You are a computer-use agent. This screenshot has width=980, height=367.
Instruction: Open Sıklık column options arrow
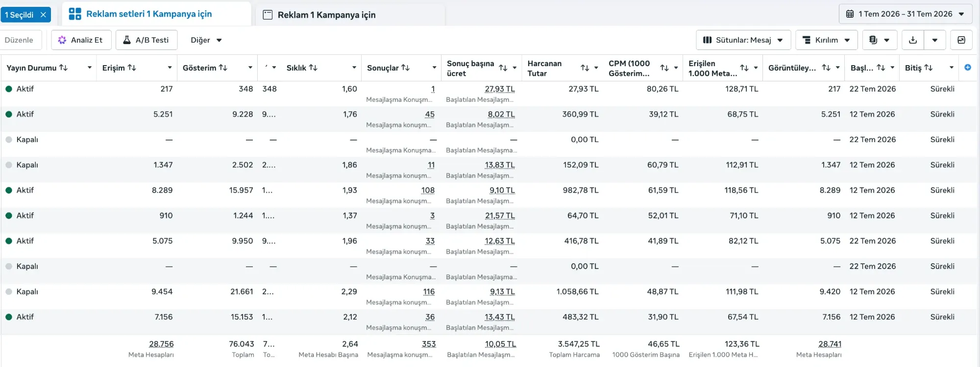[x=354, y=68]
